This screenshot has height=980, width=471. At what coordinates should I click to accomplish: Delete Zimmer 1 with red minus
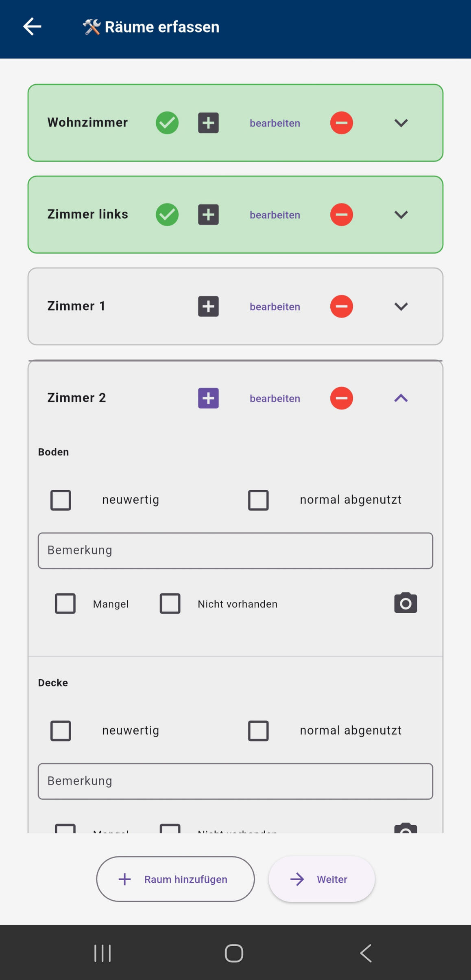click(x=341, y=306)
